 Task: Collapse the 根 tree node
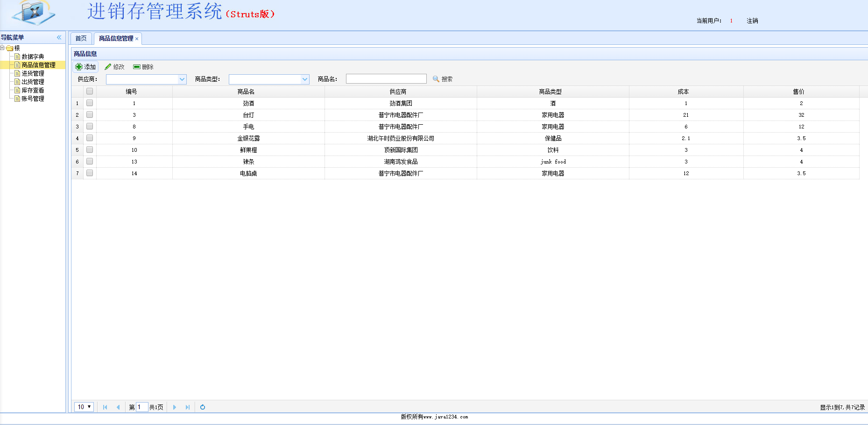click(2, 48)
